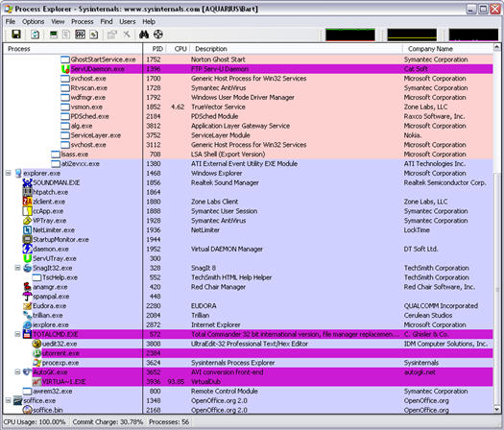Screen dimensions: 504x430
Task: Click the Refresh Now toolbar icon
Action: click(x=35, y=34)
